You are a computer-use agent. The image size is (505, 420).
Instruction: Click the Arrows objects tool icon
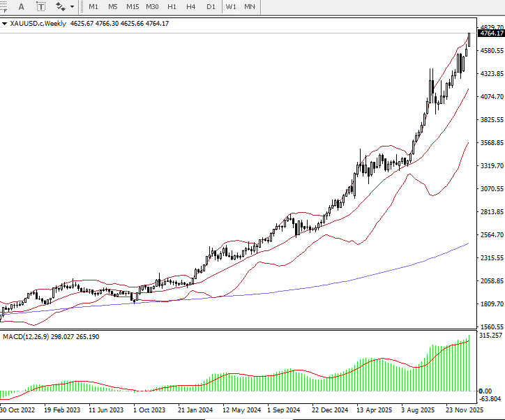tap(61, 7)
